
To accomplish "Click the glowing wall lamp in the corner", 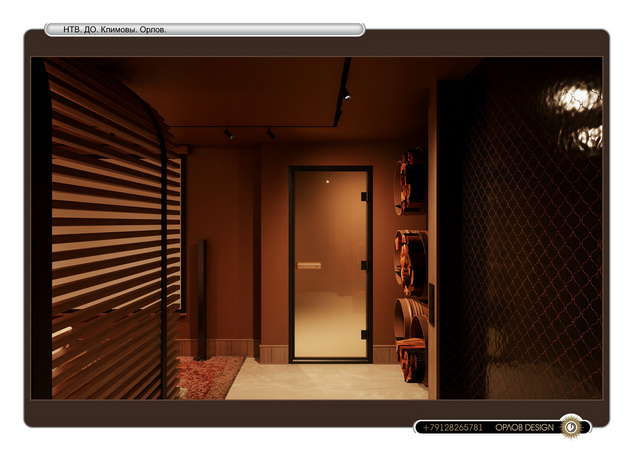I will (x=577, y=100).
